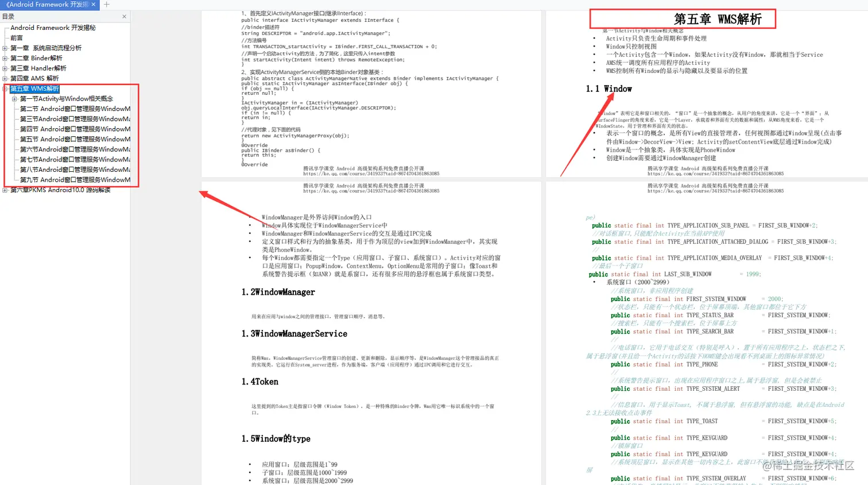Open 第一节Activity与Window相关概念 section
868x485 pixels.
pos(67,99)
